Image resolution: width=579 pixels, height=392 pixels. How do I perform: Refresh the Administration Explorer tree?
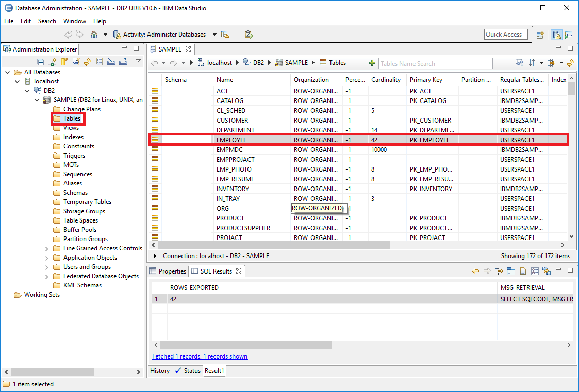click(88, 61)
